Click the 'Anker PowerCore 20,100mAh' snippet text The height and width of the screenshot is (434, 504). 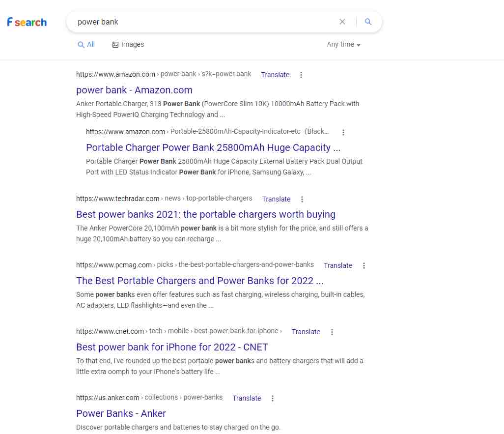[222, 233]
